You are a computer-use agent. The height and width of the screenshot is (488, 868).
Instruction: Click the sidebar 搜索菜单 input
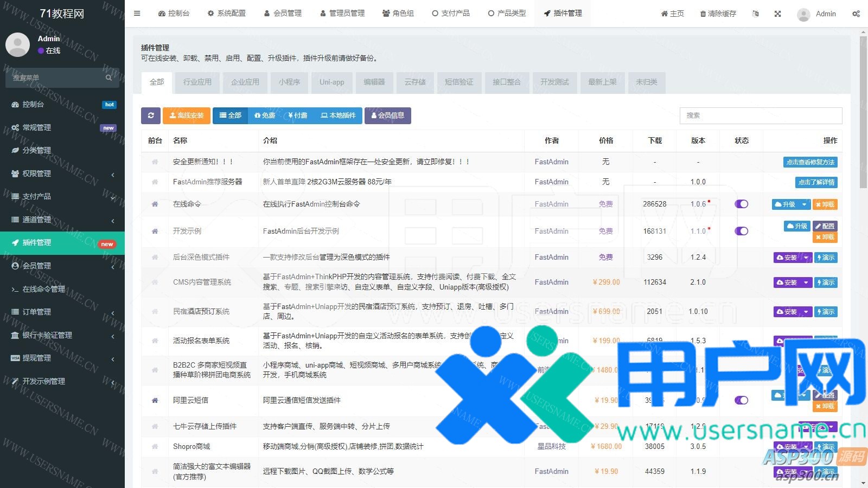coord(54,78)
